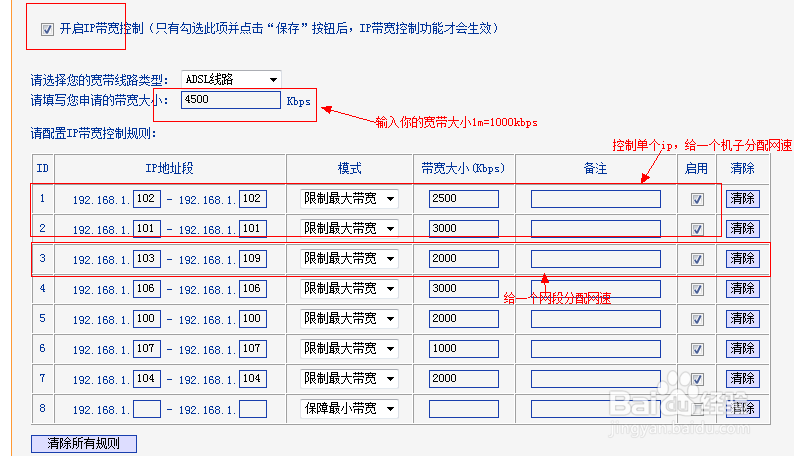Screen dimensions: 794x456
Task: Click rule 8 empty bandwidth field
Action: point(463,409)
